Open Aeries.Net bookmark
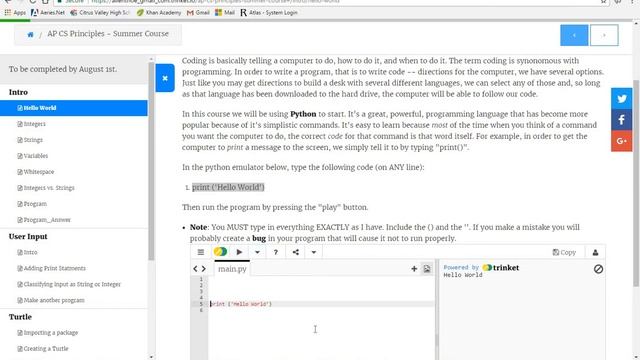This screenshot has width=640, height=360. tap(48, 13)
